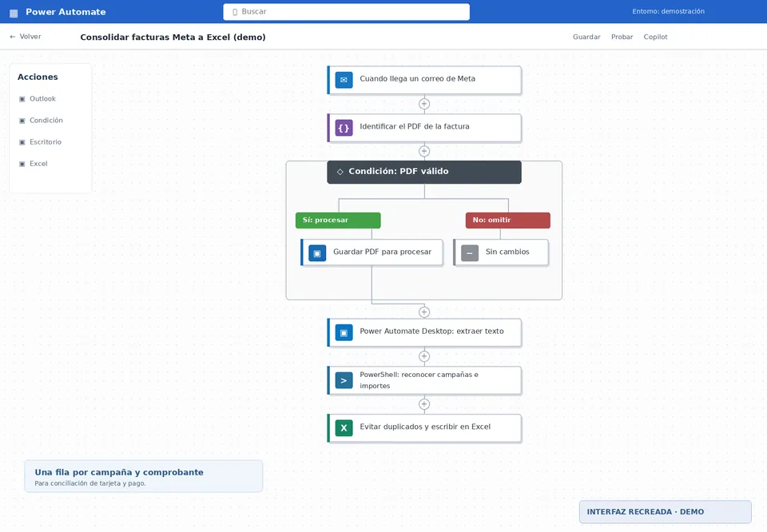
Task: Open the Entorno: demostración environment selector
Action: tap(668, 11)
